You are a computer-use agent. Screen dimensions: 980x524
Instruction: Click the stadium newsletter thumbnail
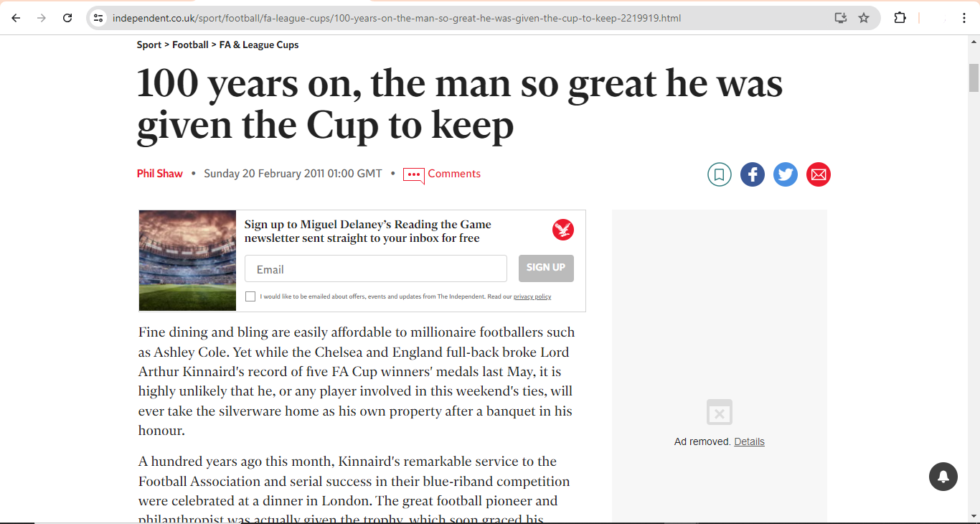[x=187, y=261]
